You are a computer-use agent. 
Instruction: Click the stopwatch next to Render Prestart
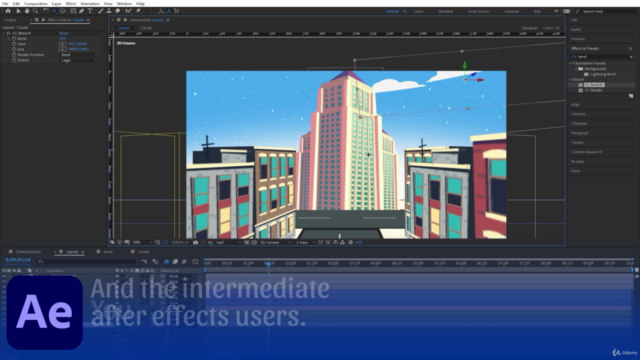(14, 55)
